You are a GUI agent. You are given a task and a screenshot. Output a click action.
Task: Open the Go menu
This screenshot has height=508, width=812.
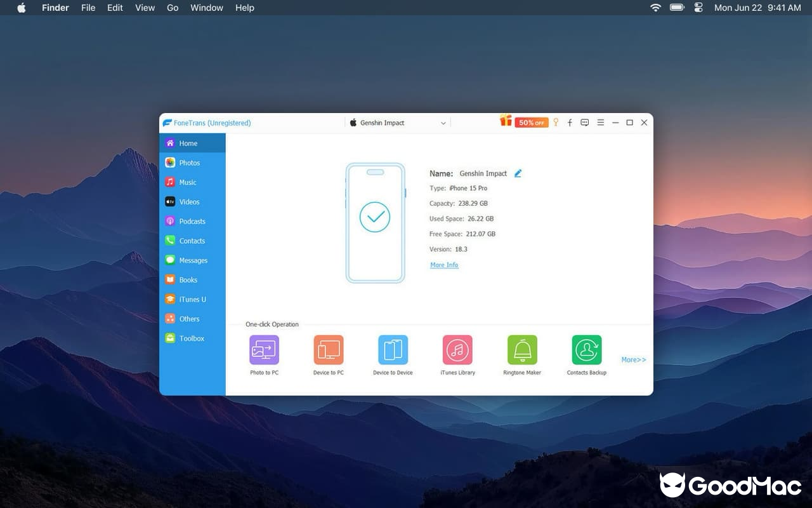pos(173,8)
